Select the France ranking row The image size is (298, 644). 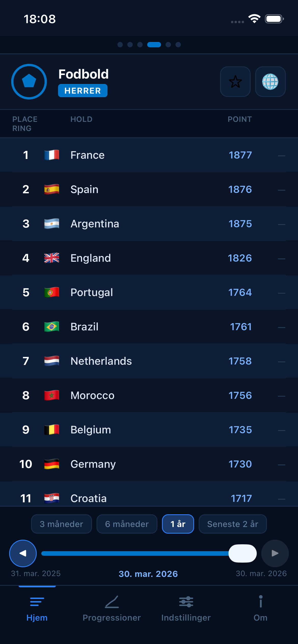pos(149,155)
